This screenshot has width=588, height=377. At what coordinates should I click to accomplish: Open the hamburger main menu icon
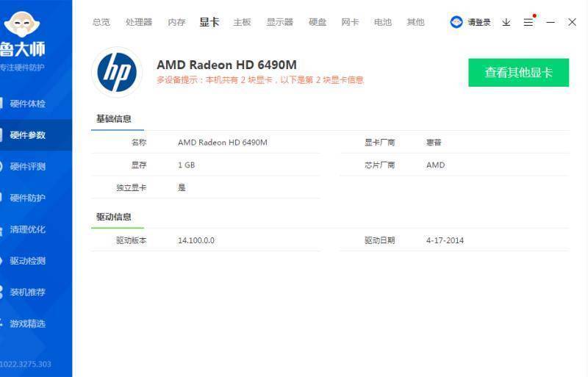(528, 22)
